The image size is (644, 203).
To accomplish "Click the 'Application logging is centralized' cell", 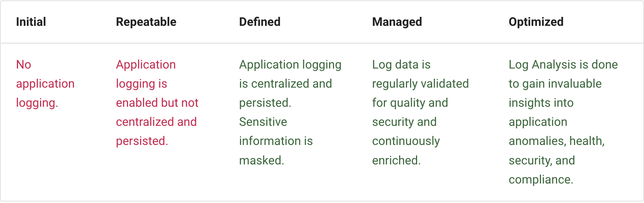I will [290, 112].
